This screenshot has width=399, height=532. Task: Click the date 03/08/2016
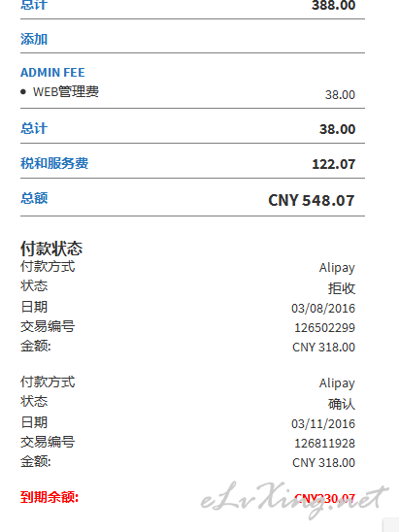coord(323,309)
